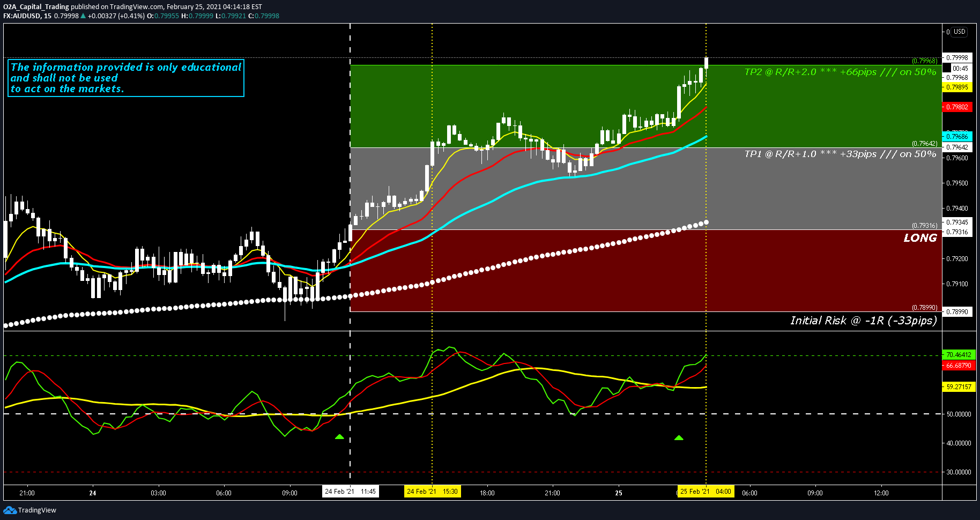This screenshot has width=980, height=520.
Task: Click the bold 24 date axis label
Action: [93, 493]
